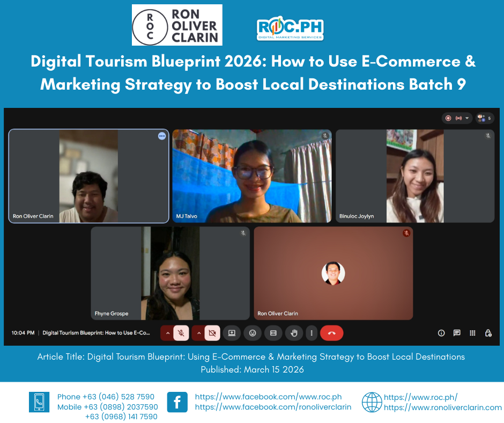Open tile options on Ron Oliver Clarin's video
504x423 pixels.
coord(162,136)
